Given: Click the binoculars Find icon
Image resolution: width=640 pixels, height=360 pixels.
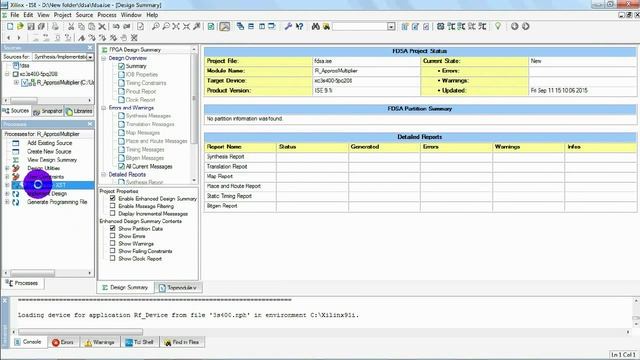Looking at the screenshot, I should pyautogui.click(x=316, y=27).
